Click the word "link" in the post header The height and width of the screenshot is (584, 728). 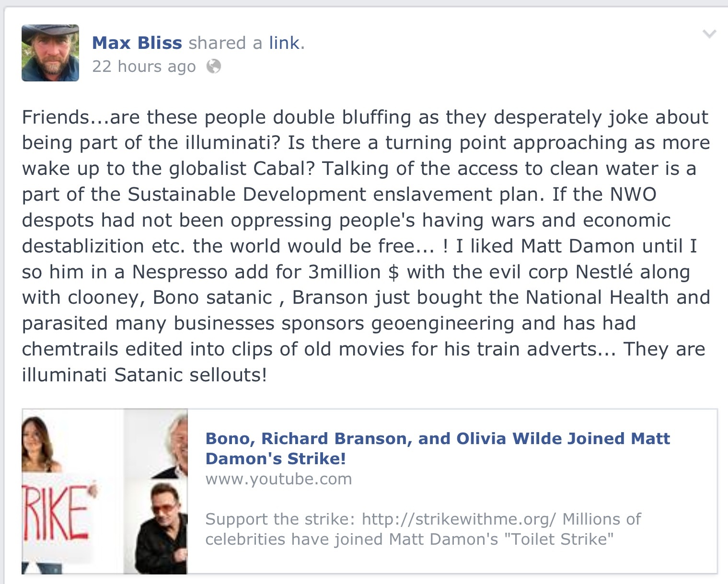click(x=284, y=43)
